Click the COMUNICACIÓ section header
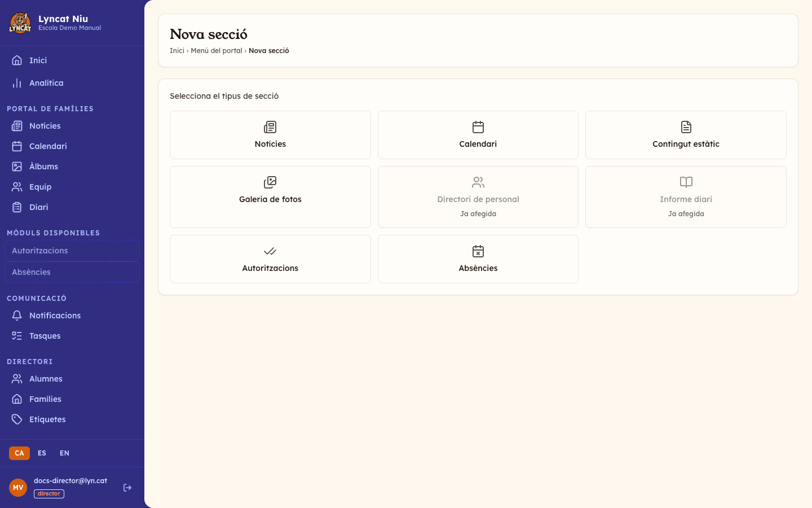This screenshot has width=812, height=508. coord(37,299)
